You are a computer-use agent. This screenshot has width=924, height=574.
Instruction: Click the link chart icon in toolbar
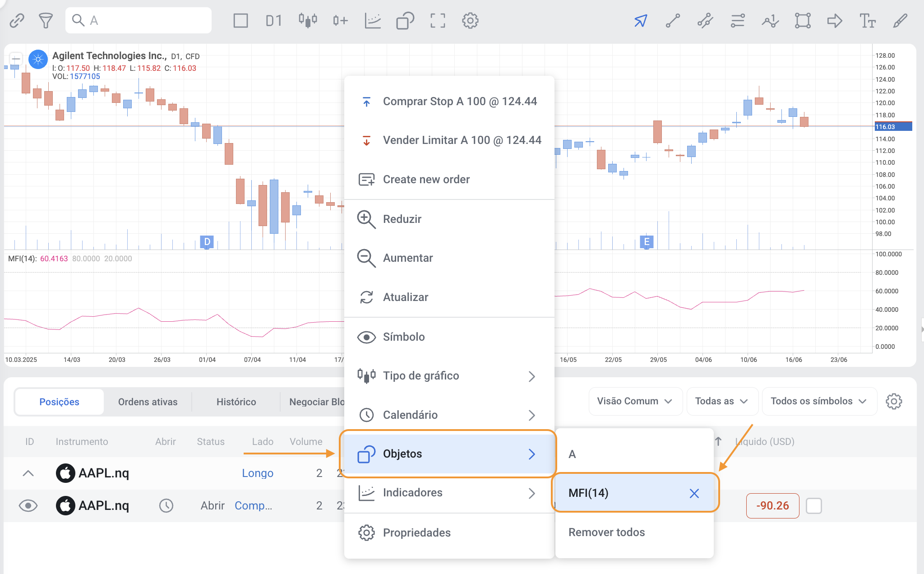click(17, 21)
